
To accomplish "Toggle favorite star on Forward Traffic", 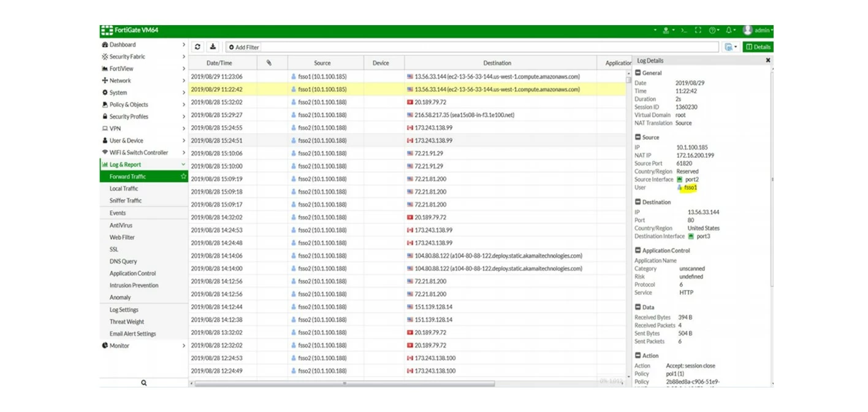I will (x=183, y=177).
